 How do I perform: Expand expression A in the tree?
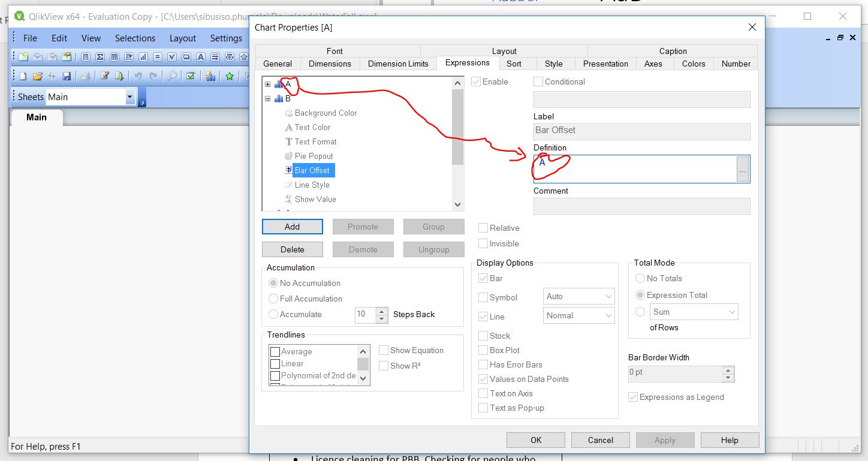[268, 85]
